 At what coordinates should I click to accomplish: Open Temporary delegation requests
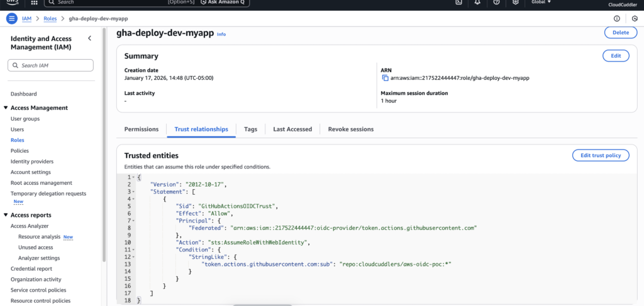pyautogui.click(x=48, y=193)
